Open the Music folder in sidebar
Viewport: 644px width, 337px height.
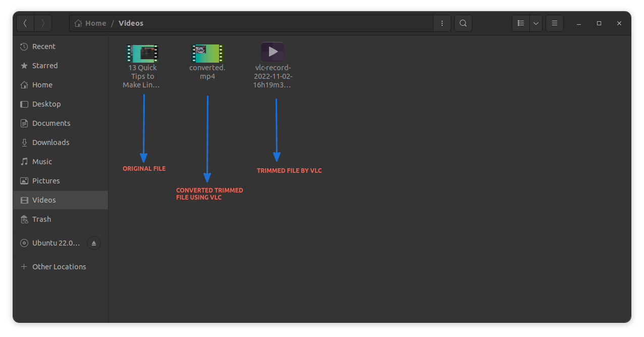click(42, 162)
